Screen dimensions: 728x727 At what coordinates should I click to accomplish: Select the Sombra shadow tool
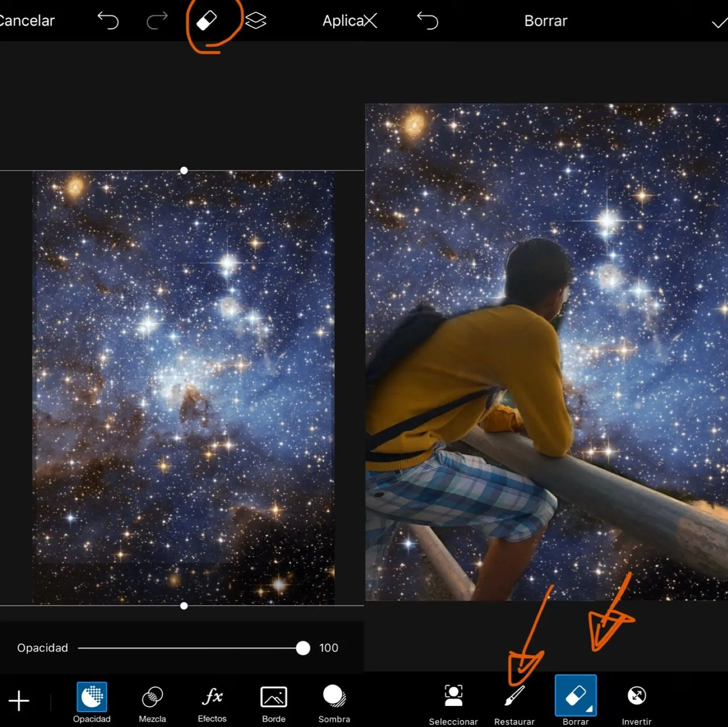[x=334, y=704]
